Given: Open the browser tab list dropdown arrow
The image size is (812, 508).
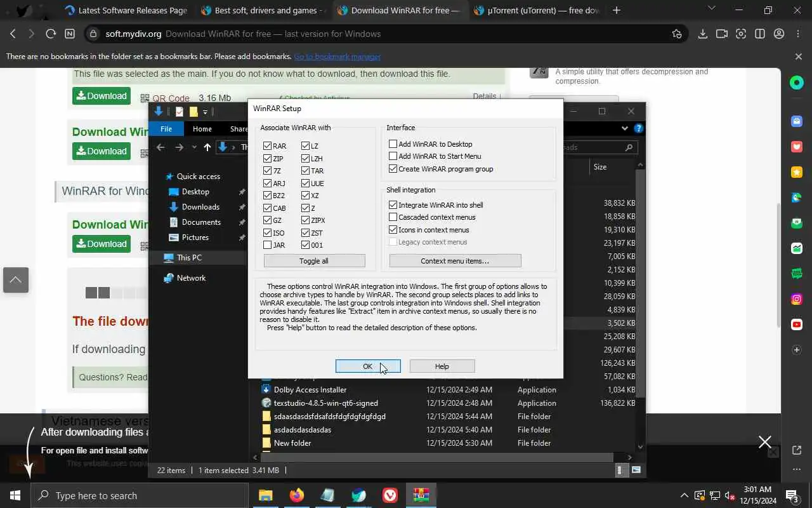Looking at the screenshot, I should click(x=711, y=9).
